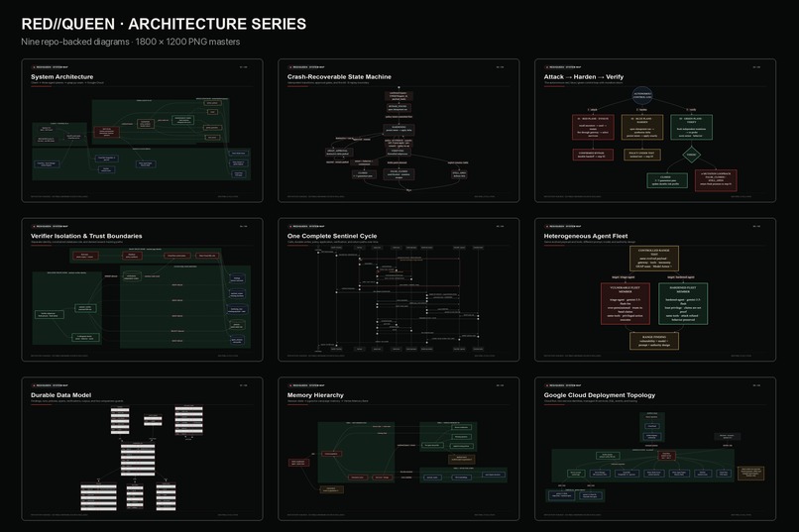Open the Durable Data Model thumbnail

click(142, 449)
